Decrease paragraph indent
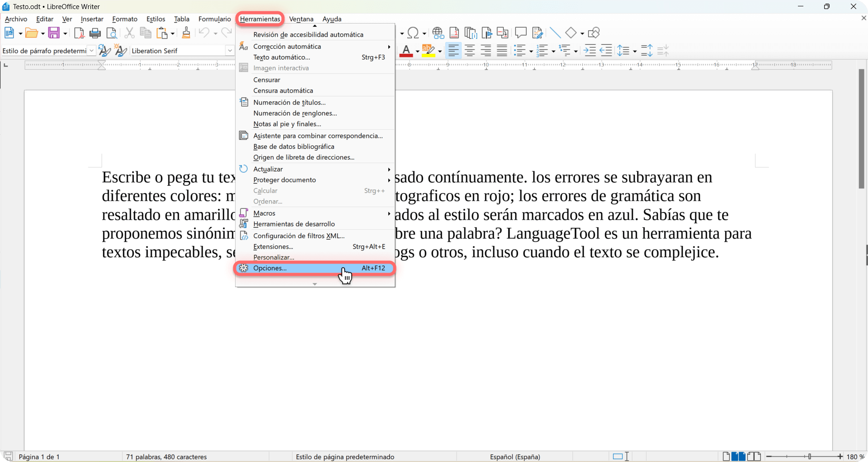The width and height of the screenshot is (868, 462). click(x=606, y=51)
